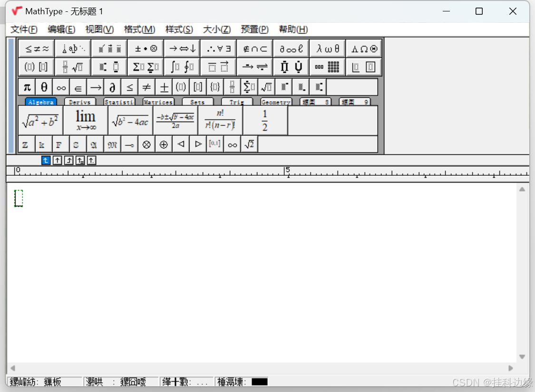Open the 视图(V) menu
Image resolution: width=535 pixels, height=392 pixels.
coord(100,29)
